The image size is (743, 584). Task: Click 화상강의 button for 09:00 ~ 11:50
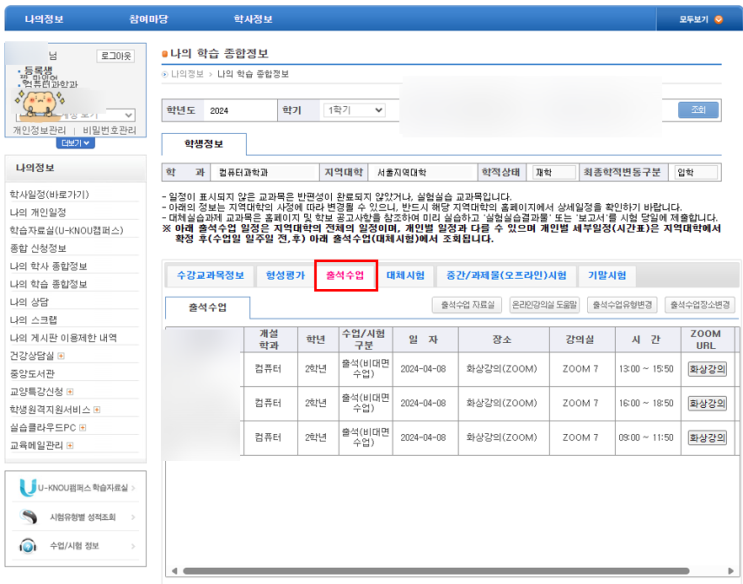[707, 438]
